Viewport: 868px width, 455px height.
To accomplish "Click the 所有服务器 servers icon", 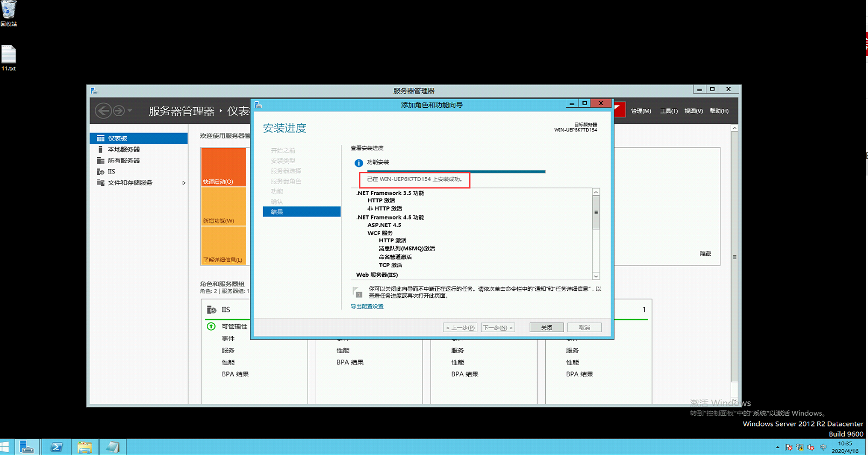I will coord(100,160).
